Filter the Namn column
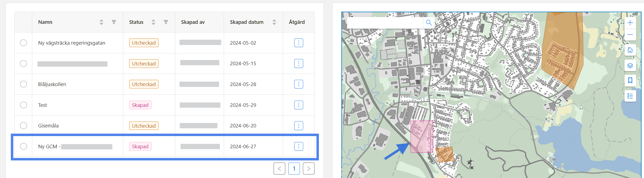The width and height of the screenshot is (644, 178). tap(114, 22)
